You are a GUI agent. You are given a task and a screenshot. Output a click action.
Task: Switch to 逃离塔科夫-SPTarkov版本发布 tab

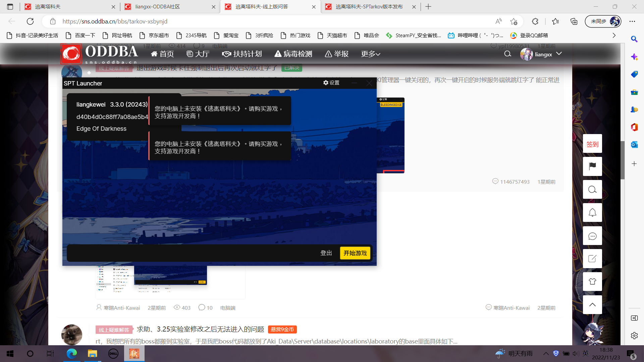pos(370,7)
